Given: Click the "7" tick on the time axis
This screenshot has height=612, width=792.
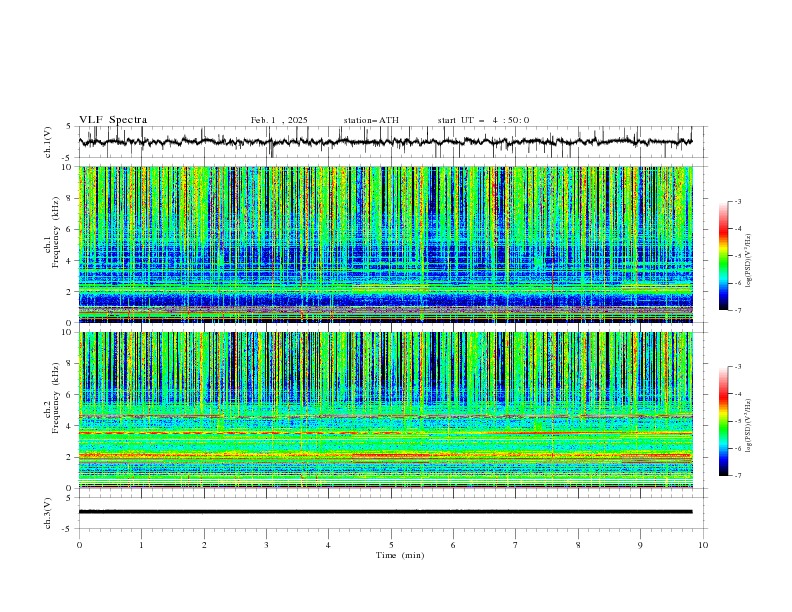Looking at the screenshot, I should [x=516, y=545].
